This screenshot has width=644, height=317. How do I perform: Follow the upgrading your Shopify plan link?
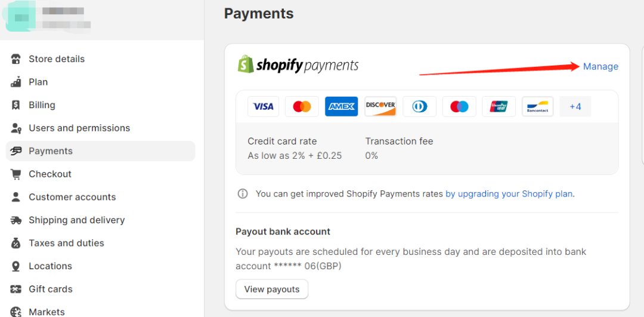tap(509, 193)
